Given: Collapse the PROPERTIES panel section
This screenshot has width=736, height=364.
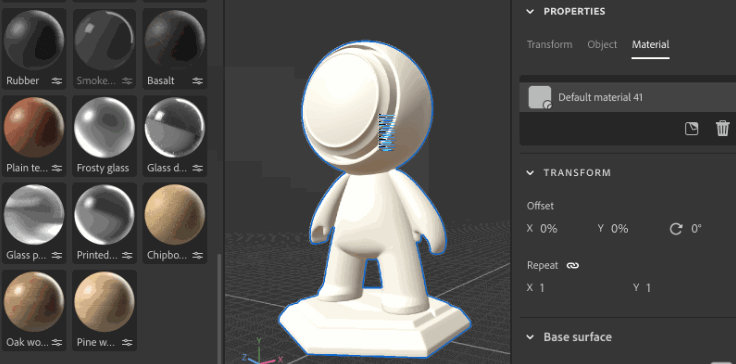Looking at the screenshot, I should tap(530, 11).
